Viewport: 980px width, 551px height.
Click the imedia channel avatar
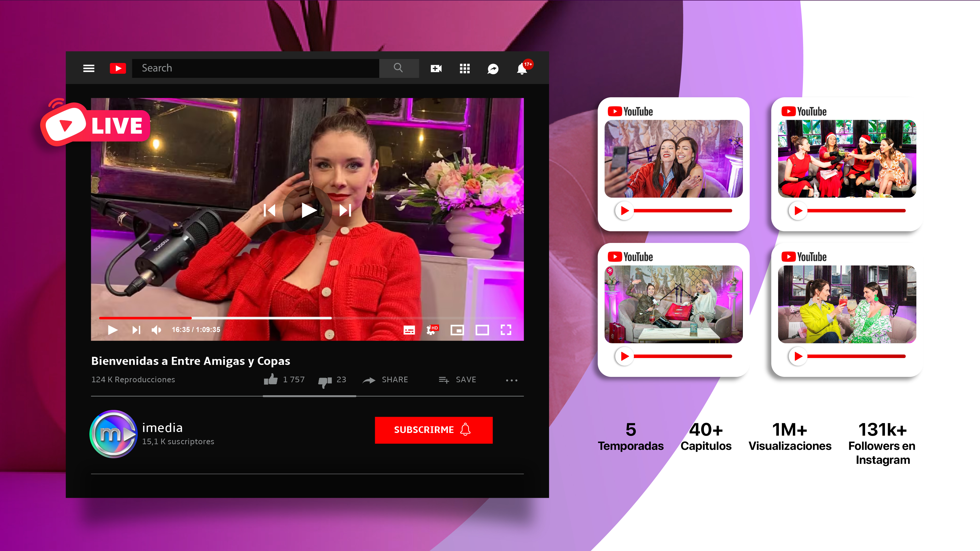point(113,434)
